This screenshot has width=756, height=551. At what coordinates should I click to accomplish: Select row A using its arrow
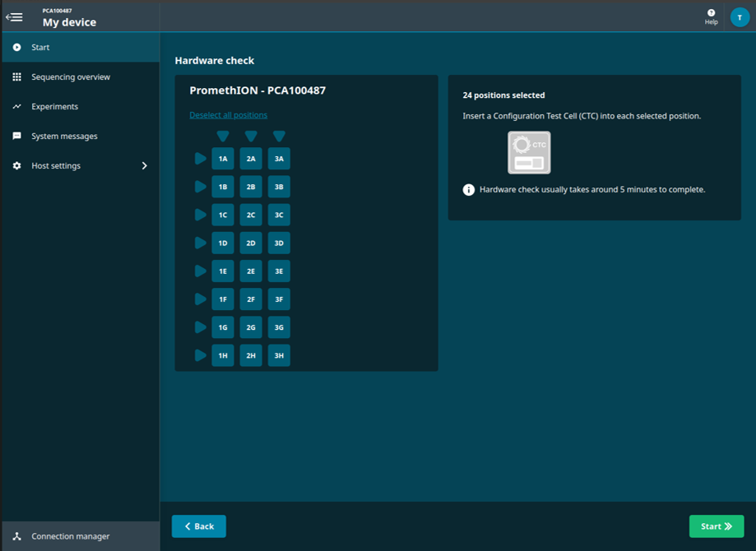(200, 159)
